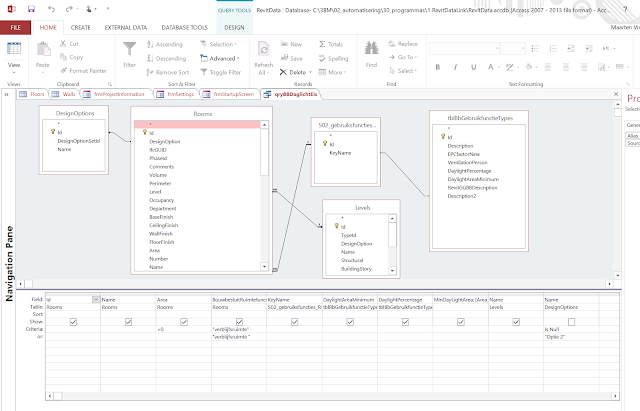
Task: Open the Advanced filter dropdown
Action: 220,58
